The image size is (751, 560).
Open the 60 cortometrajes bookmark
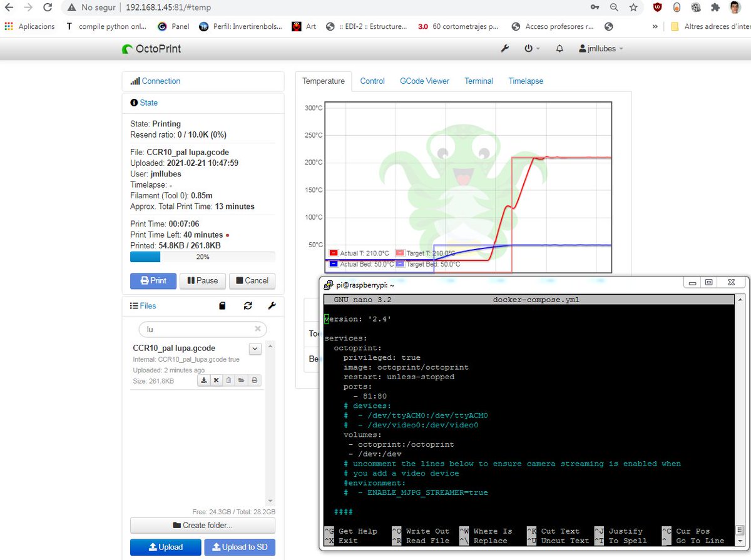click(457, 27)
